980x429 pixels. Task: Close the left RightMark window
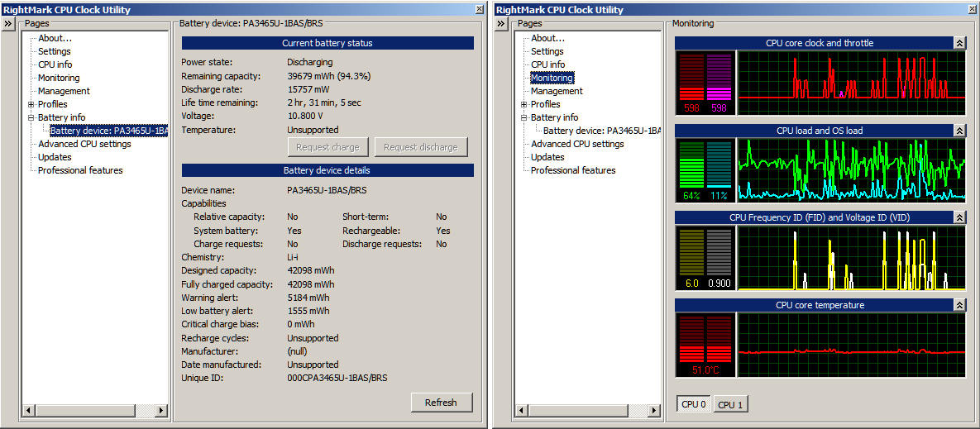[x=480, y=9]
